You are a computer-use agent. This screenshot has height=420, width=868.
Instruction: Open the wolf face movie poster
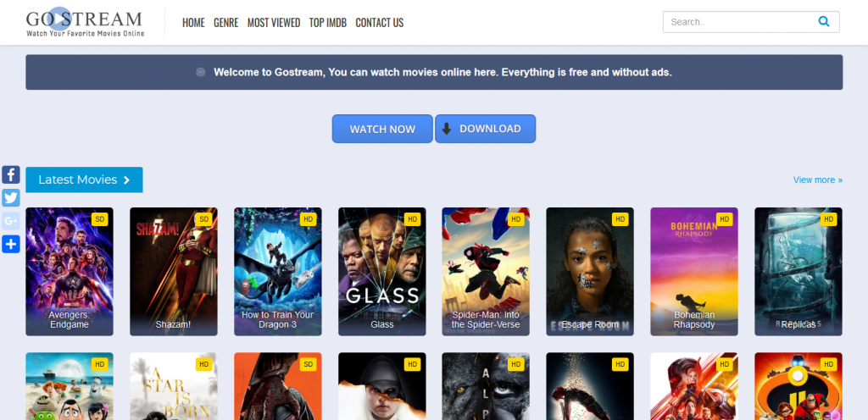click(486, 386)
